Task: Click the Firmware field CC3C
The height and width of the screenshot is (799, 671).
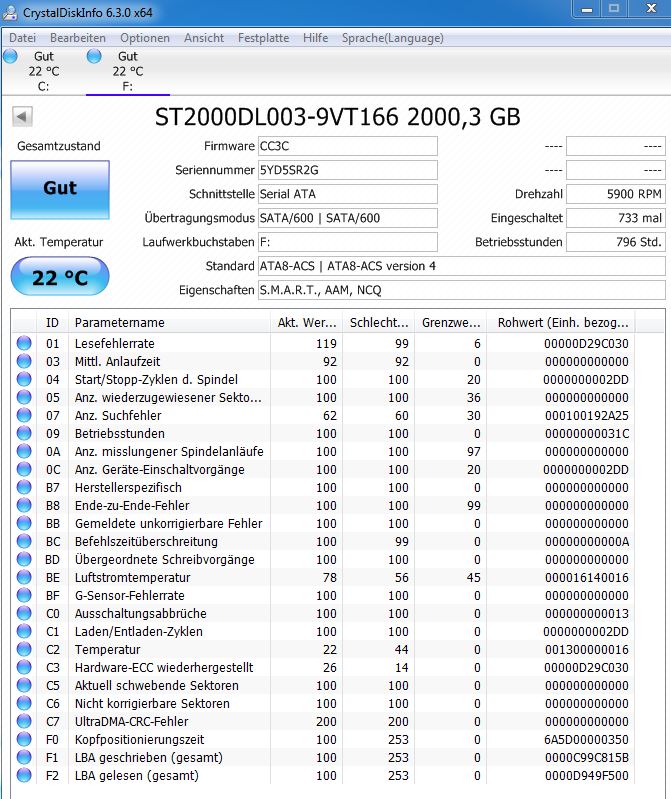Action: (347, 146)
